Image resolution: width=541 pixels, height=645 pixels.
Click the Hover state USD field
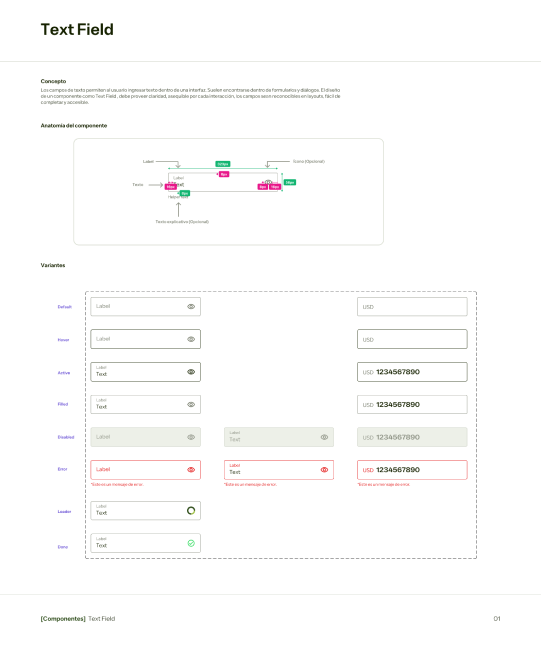pos(412,339)
